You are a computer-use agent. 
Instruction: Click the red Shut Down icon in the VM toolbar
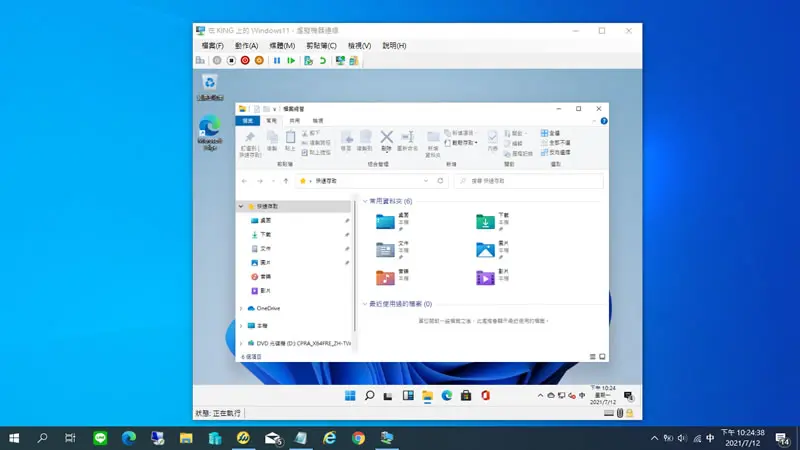(245, 61)
